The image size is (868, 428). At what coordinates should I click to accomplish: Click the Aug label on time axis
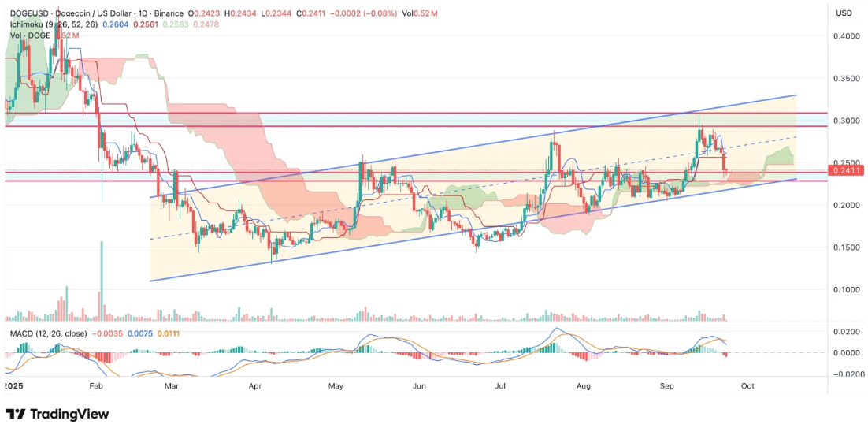[x=584, y=385]
